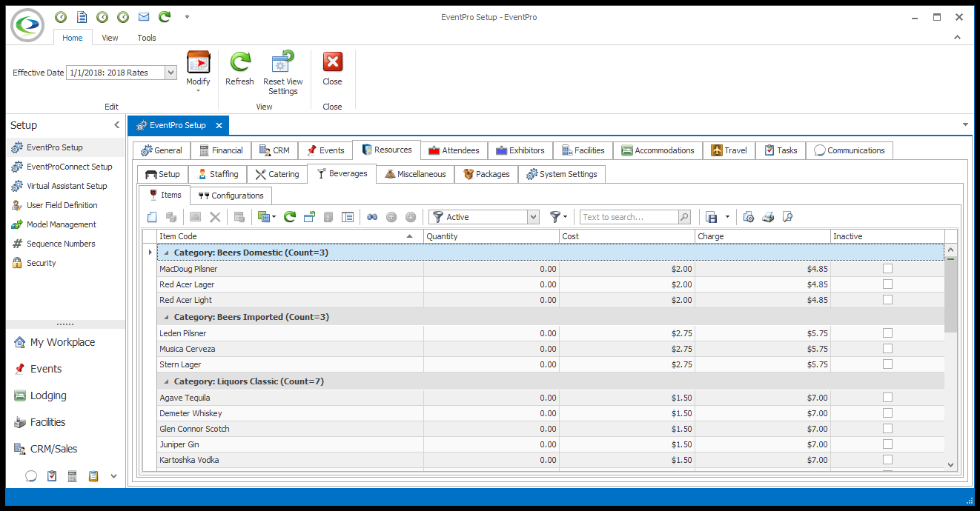Image resolution: width=980 pixels, height=511 pixels.
Task: Toggle Inactive checkbox for Red Acer Light
Action: [887, 300]
